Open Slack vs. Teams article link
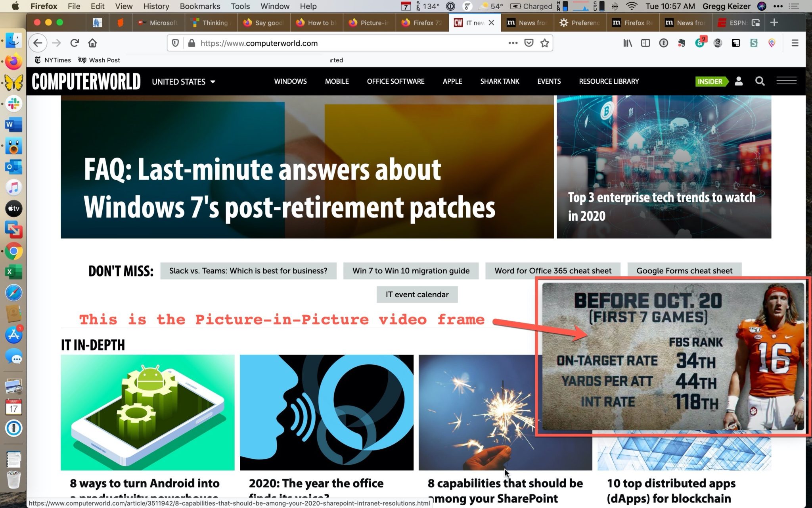 tap(248, 271)
